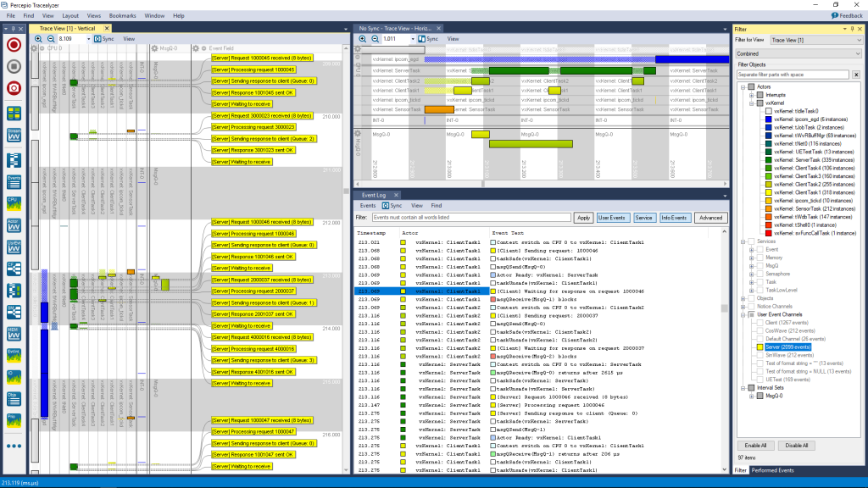Open the Prio priority graph icon
868x488 pixels.
coord(14,420)
